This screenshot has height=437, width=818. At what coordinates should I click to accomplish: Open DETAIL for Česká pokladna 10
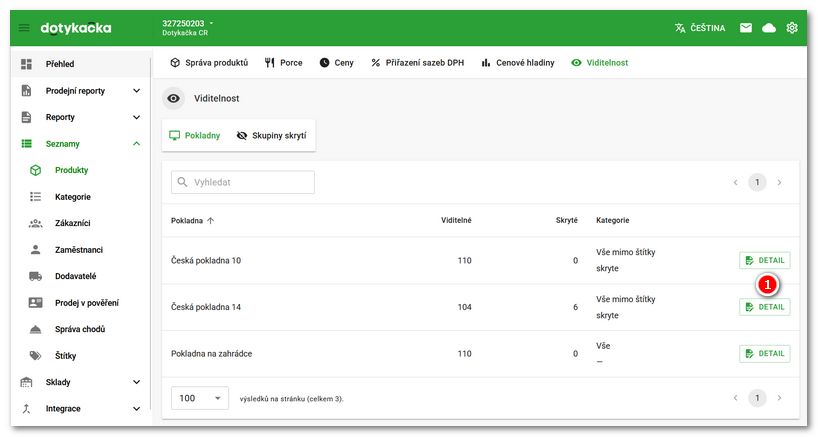(x=765, y=260)
